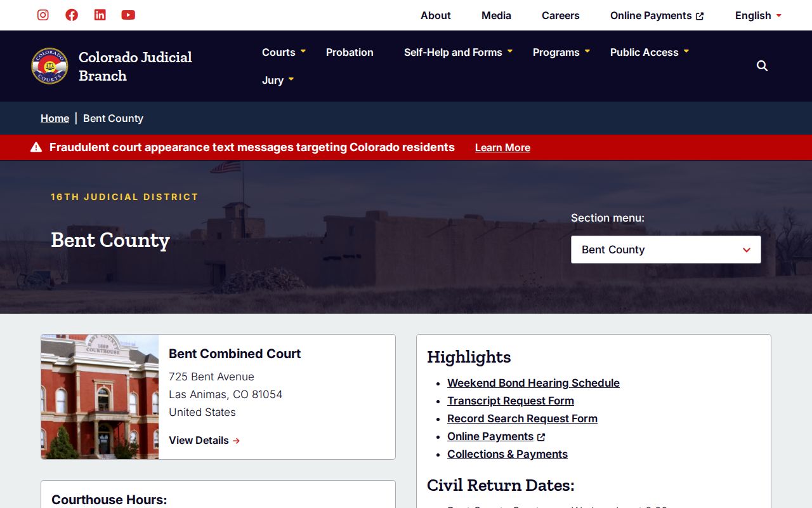Click the search magnifier icon
Viewport: 812px width, 508px height.
[x=763, y=66]
